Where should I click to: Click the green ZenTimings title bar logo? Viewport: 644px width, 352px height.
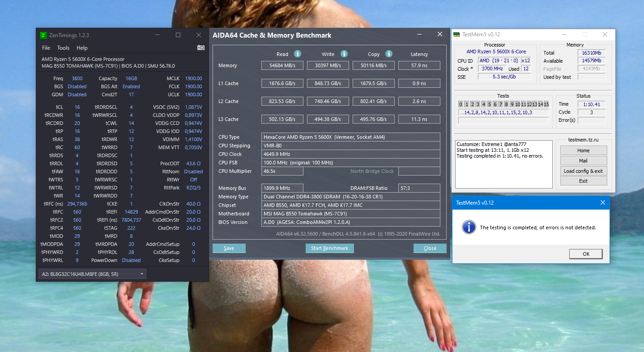pos(43,35)
